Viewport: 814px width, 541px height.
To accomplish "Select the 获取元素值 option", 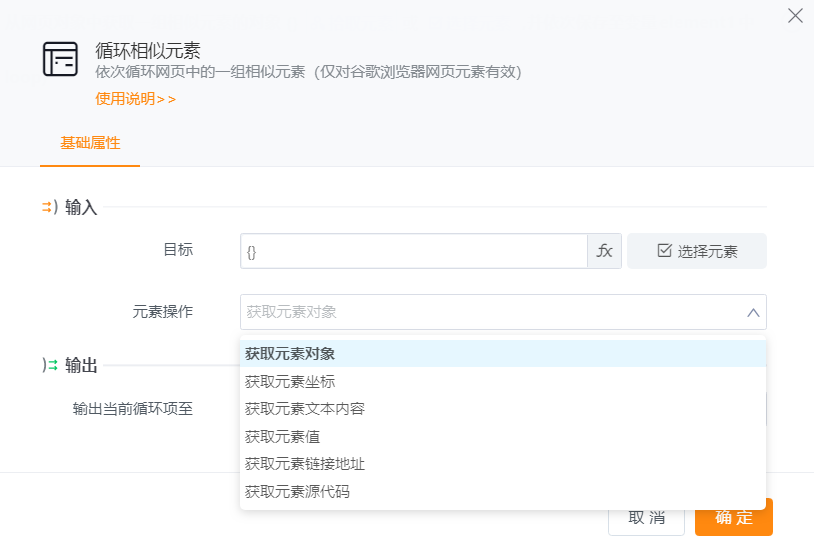I will (283, 436).
